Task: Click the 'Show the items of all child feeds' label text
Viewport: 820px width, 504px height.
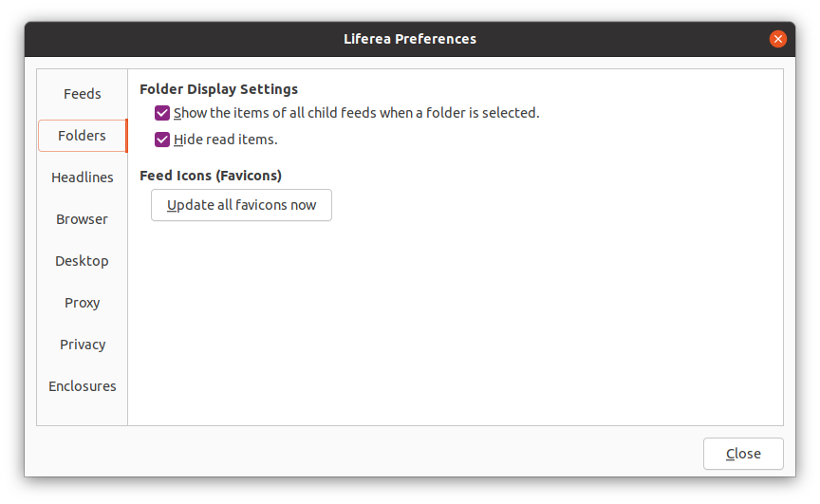Action: coord(356,113)
